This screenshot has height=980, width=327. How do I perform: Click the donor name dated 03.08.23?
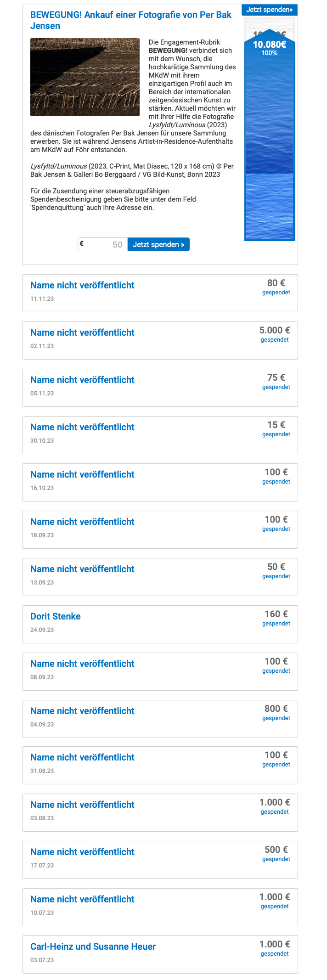pyautogui.click(x=82, y=805)
